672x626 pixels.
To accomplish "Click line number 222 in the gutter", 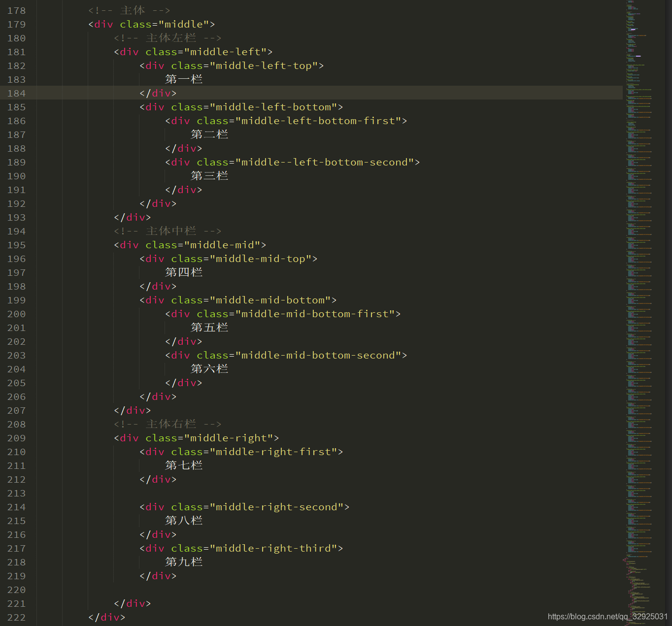I will click(x=16, y=617).
